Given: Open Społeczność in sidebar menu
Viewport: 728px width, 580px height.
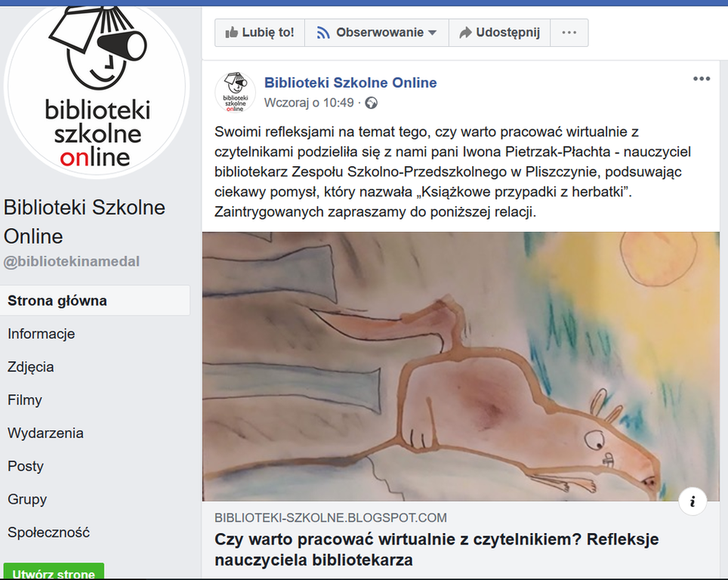Looking at the screenshot, I should point(48,532).
